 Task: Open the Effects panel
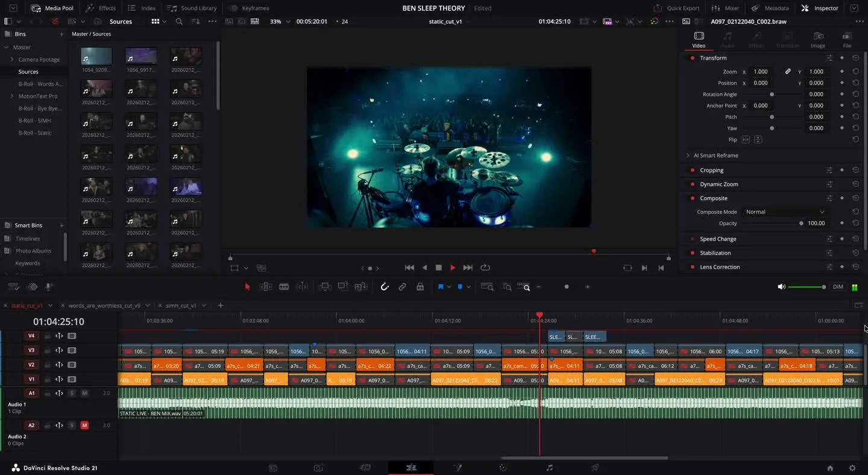tap(101, 8)
